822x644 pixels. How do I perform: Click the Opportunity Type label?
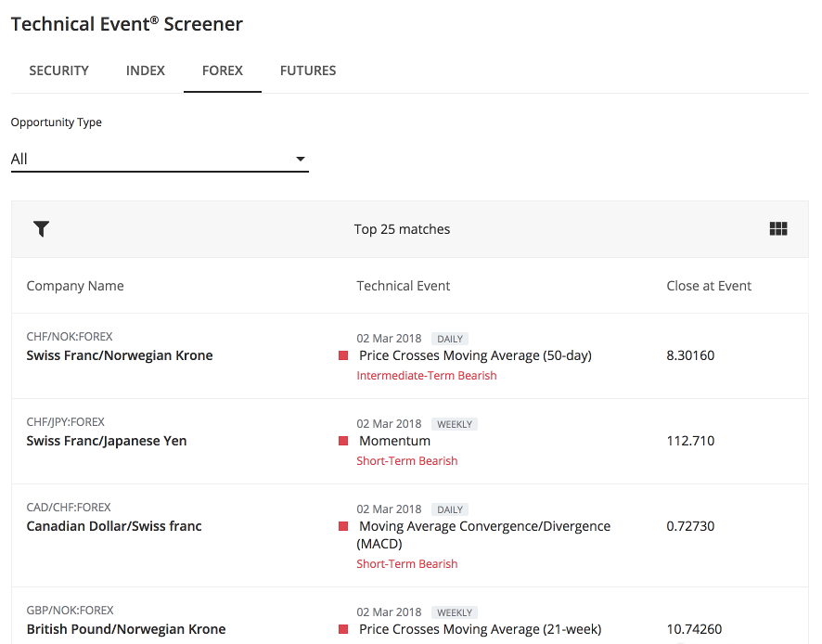click(56, 122)
